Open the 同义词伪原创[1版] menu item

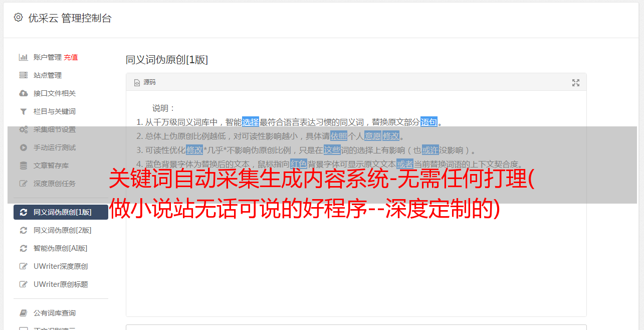click(x=61, y=212)
